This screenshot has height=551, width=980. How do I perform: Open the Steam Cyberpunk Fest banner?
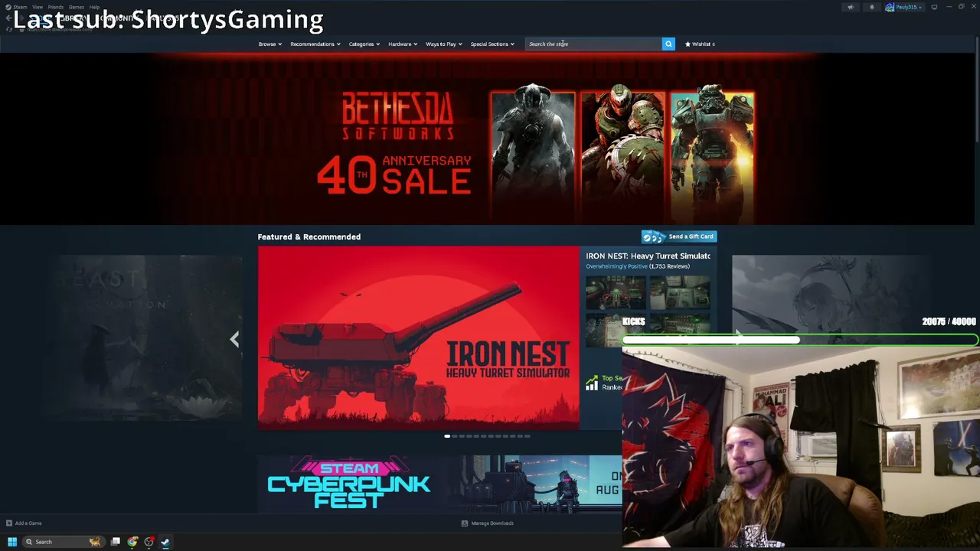(x=439, y=484)
